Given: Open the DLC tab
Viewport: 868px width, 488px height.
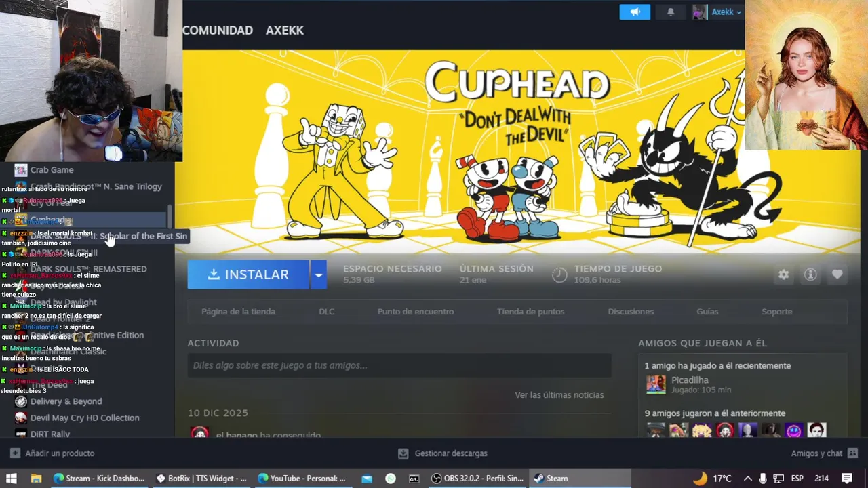Looking at the screenshot, I should (326, 312).
